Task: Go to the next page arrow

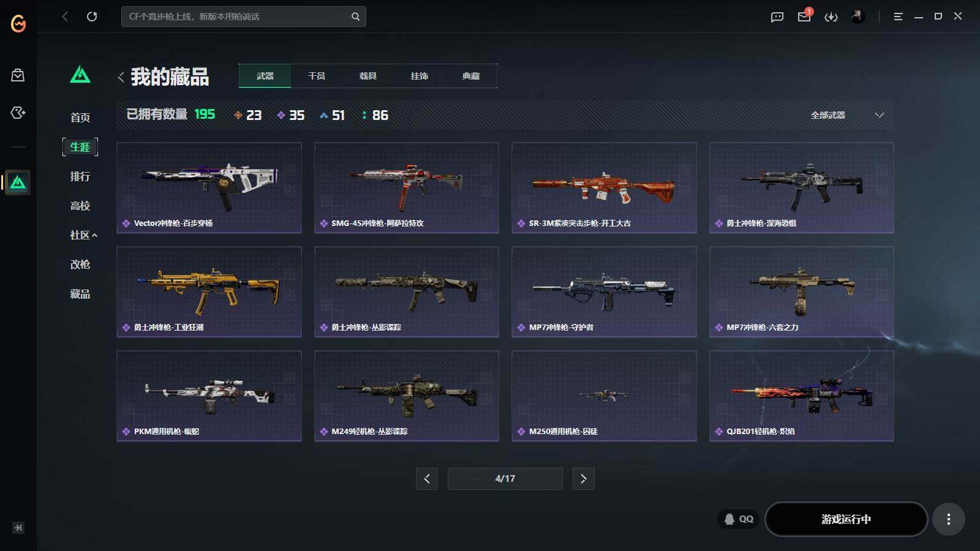Action: pyautogui.click(x=583, y=479)
